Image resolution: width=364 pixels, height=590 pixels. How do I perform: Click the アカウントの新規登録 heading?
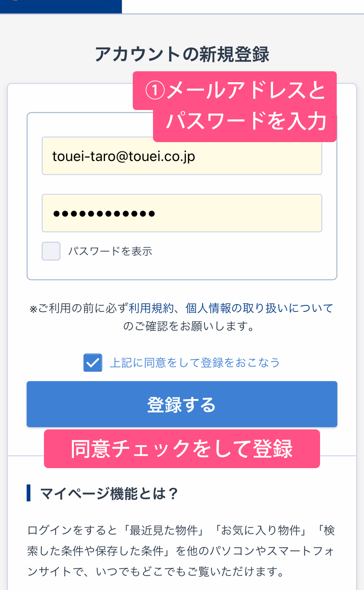coord(182,55)
